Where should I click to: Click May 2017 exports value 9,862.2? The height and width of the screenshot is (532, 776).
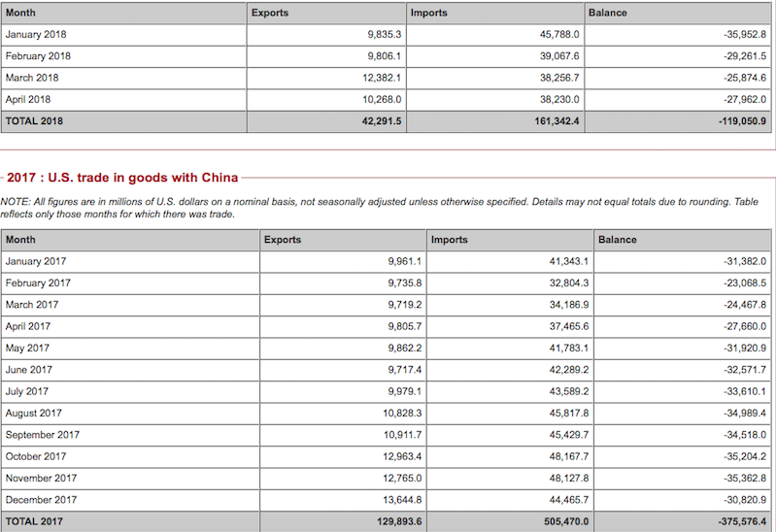405,349
